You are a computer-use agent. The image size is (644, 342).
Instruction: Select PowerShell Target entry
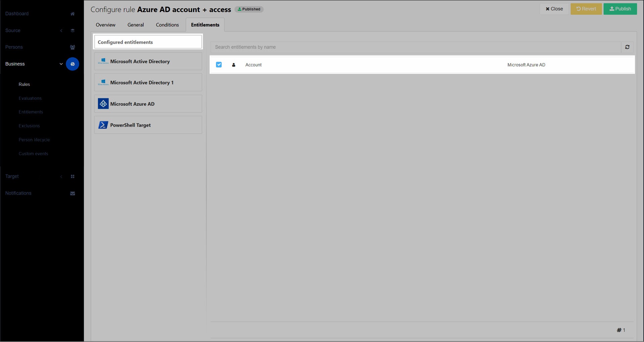pyautogui.click(x=148, y=125)
